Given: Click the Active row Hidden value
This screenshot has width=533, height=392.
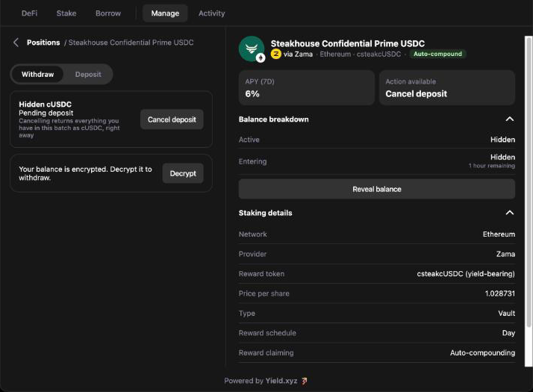Looking at the screenshot, I should pyautogui.click(x=502, y=140).
